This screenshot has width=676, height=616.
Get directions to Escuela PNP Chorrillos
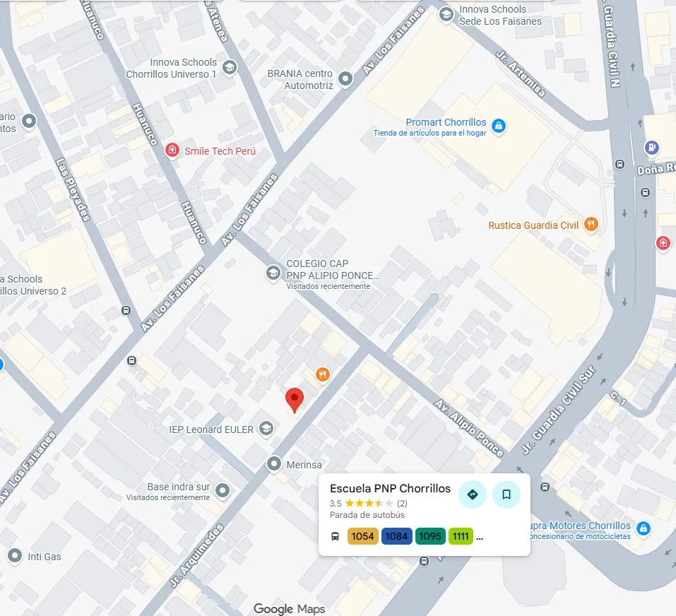click(x=473, y=494)
